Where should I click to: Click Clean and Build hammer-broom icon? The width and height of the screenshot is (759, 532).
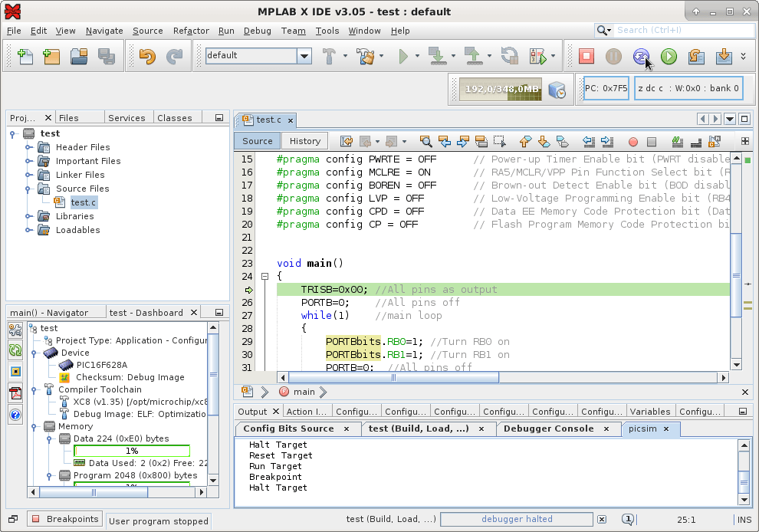366,56
